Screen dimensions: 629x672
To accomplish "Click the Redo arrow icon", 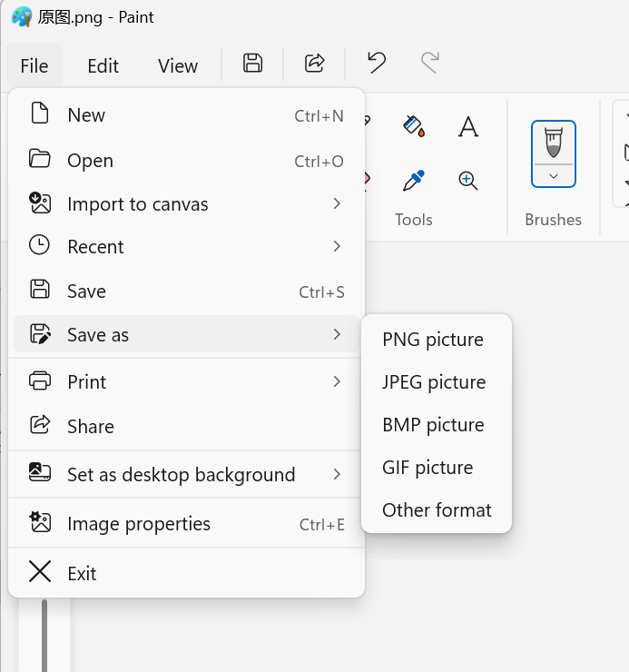I will [x=429, y=63].
